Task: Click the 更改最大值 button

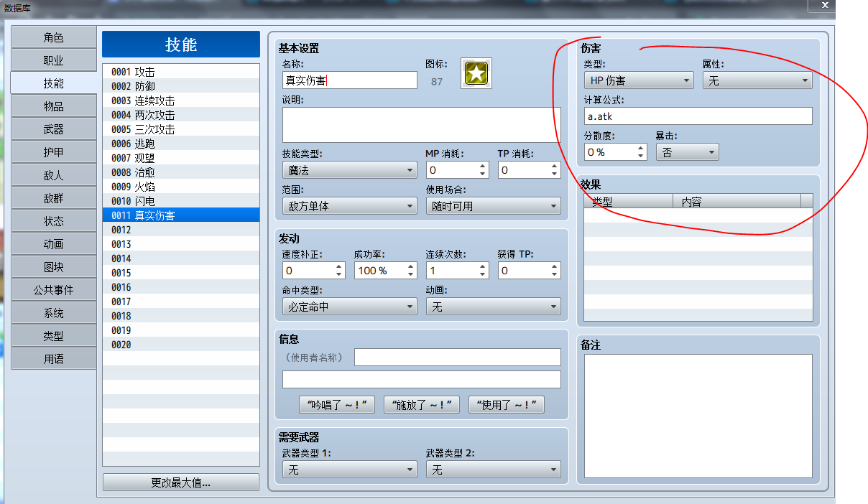Action: point(181,482)
